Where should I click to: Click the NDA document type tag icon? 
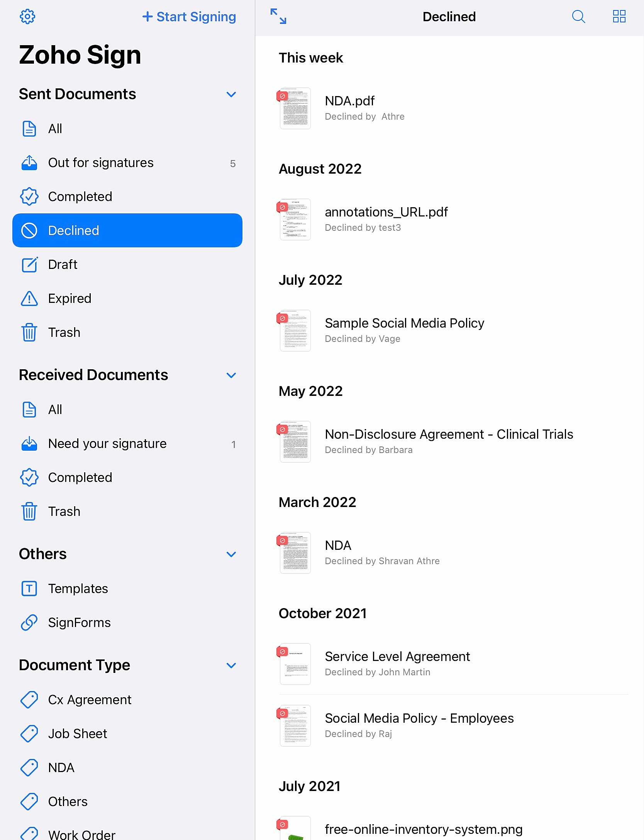click(29, 767)
